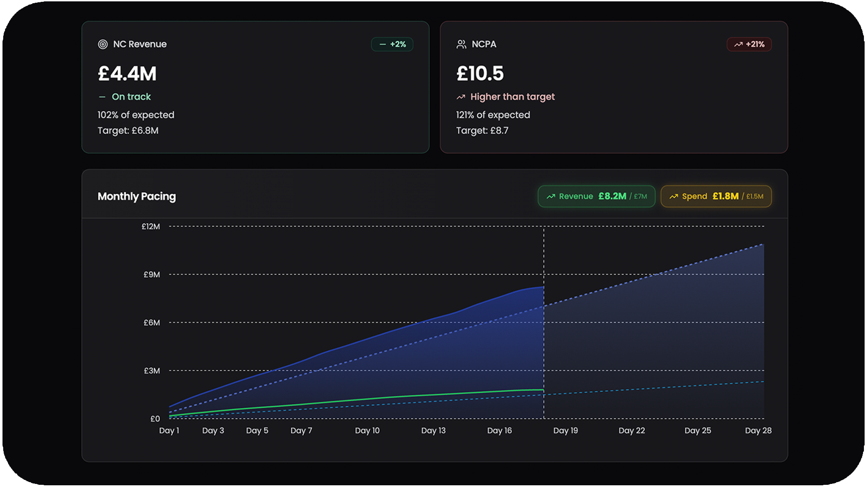Click trend arrow icon beside Higher than target
This screenshot has height=488, width=868.
[461, 97]
